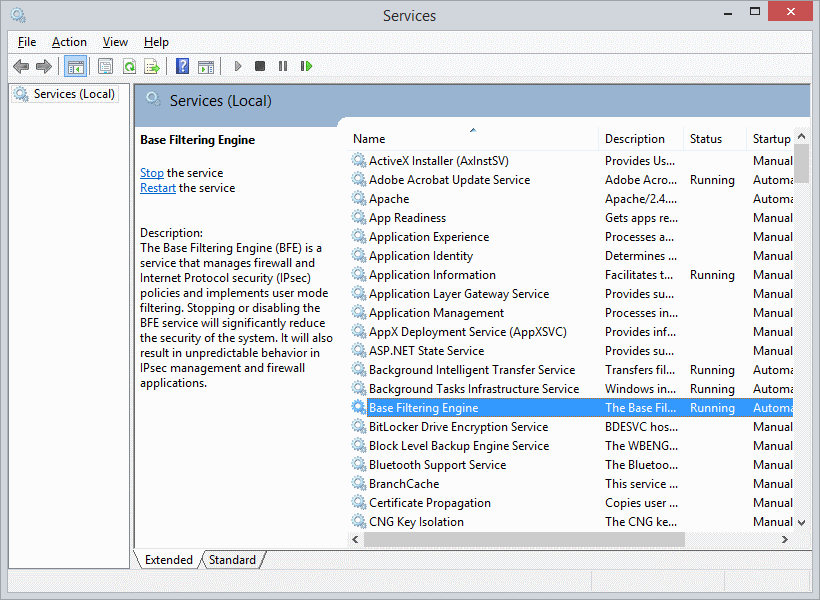This screenshot has height=600, width=820.
Task: Click the vertical scrollbar down arrow
Action: point(802,522)
